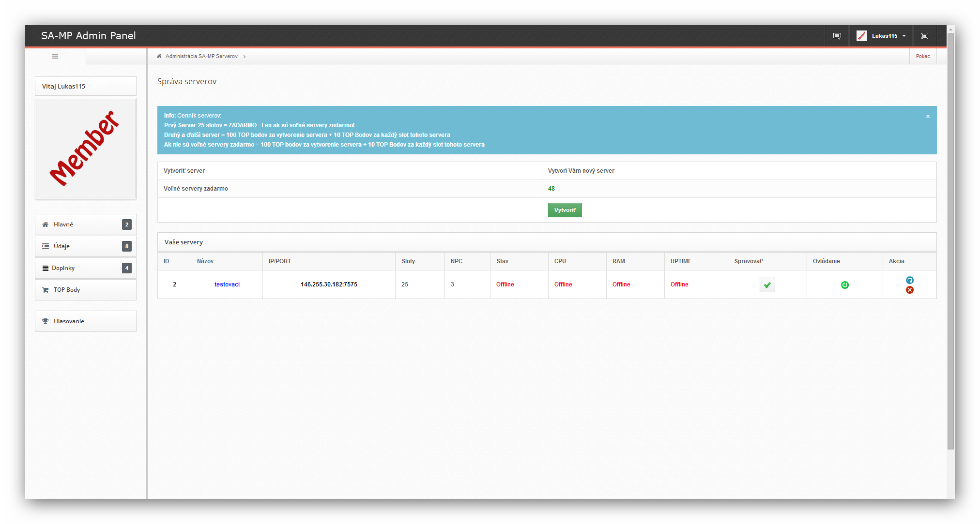Open the testovaci server link
Viewport: 980px width, 524px height.
pyautogui.click(x=227, y=284)
